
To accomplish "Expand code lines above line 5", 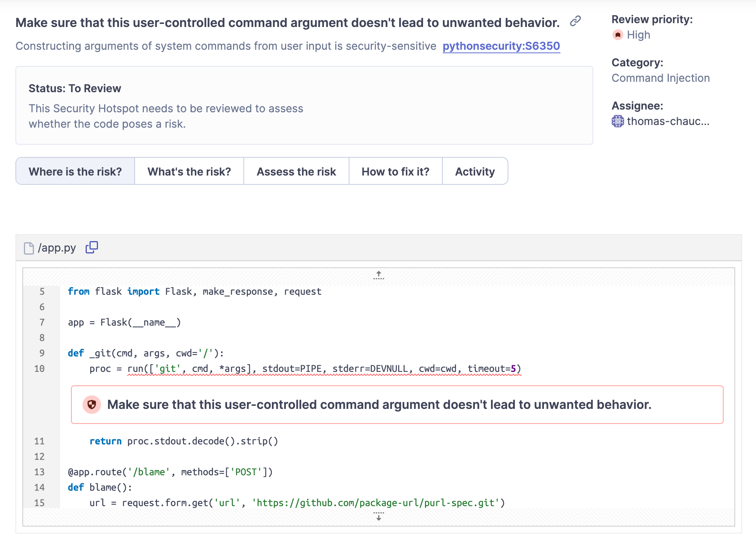I will point(378,275).
